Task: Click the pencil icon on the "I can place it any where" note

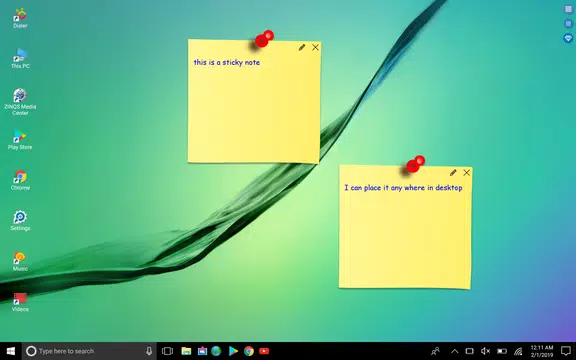Action: point(453,173)
